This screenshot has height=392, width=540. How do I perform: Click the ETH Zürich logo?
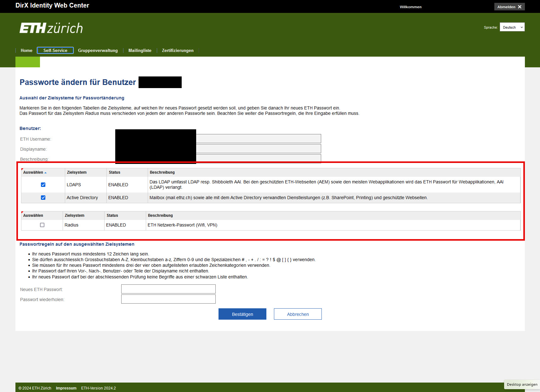51,28
